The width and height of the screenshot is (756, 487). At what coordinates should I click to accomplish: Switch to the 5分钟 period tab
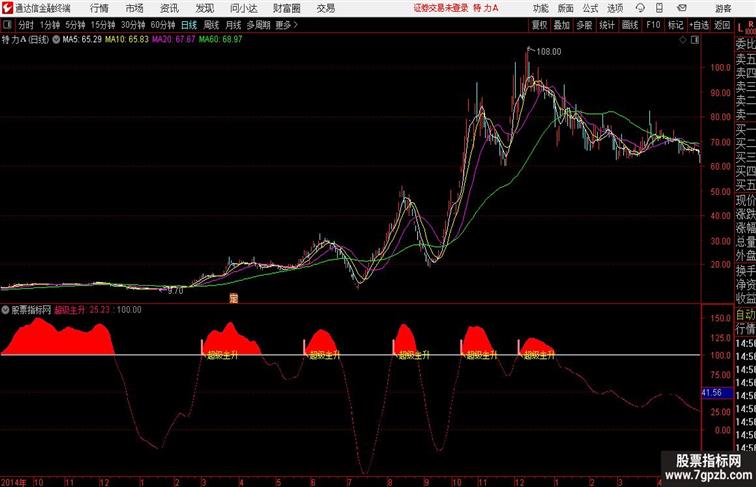click(x=75, y=25)
